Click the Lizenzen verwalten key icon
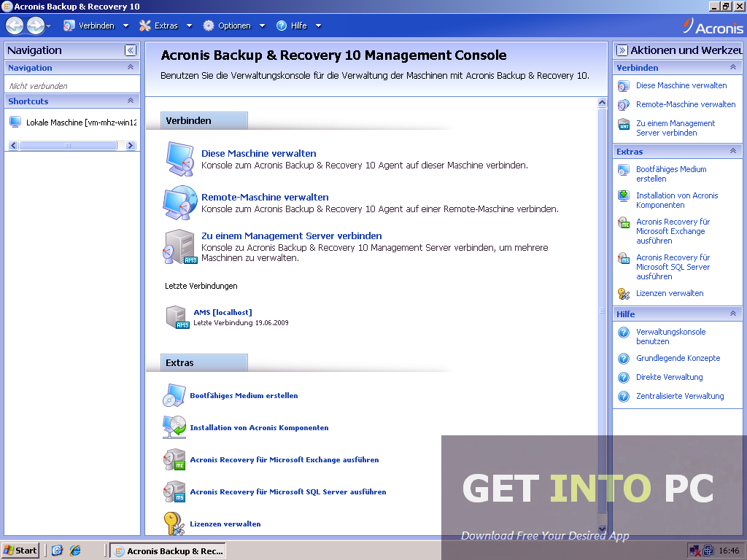This screenshot has width=747, height=560. tap(174, 524)
